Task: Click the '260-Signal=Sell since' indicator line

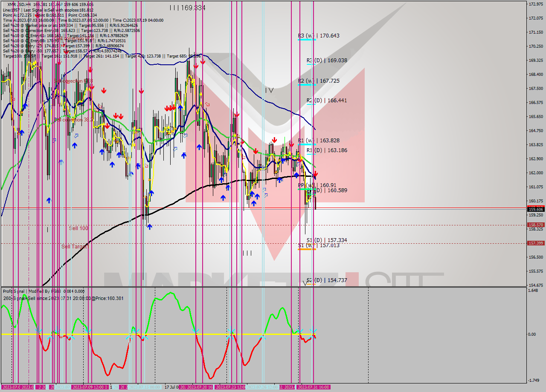Action: (x=63, y=298)
